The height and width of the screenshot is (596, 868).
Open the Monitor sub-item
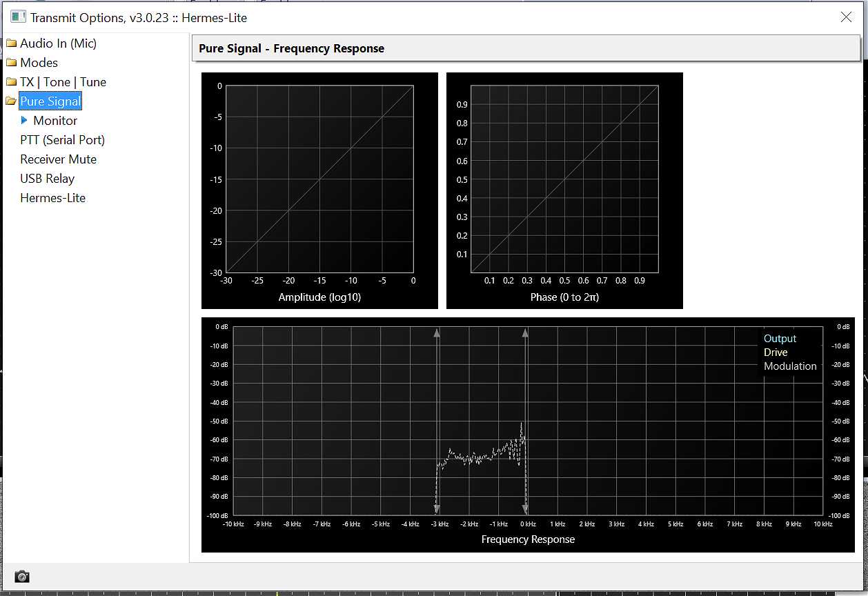55,121
